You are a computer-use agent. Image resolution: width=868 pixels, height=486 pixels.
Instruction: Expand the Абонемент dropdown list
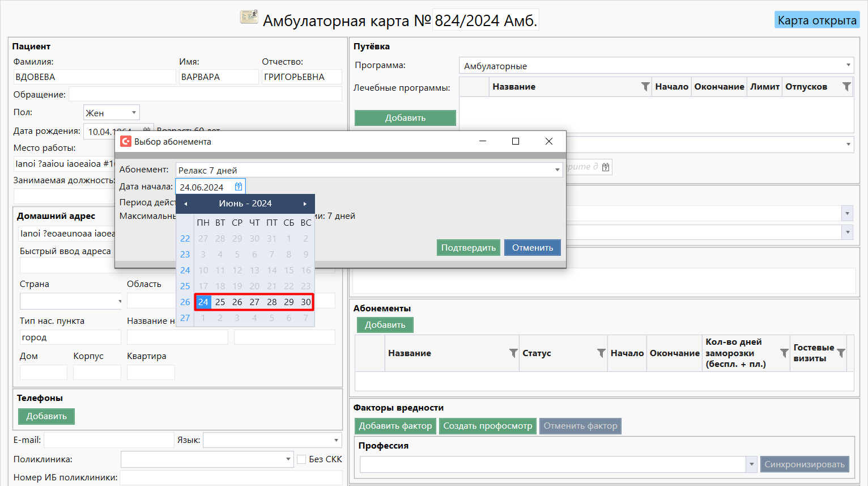click(x=557, y=170)
